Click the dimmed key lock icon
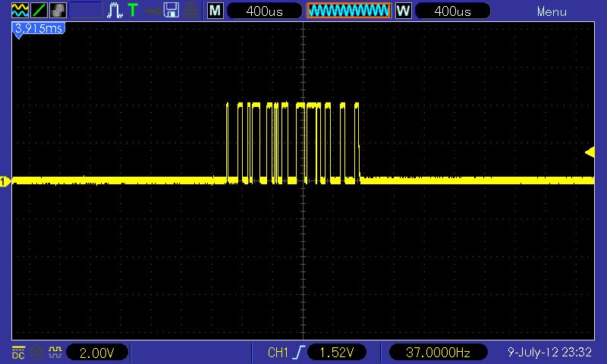 click(x=153, y=11)
